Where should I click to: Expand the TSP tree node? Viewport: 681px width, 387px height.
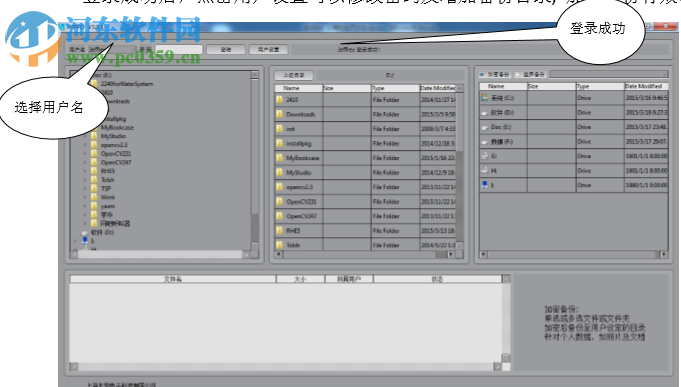click(x=85, y=189)
